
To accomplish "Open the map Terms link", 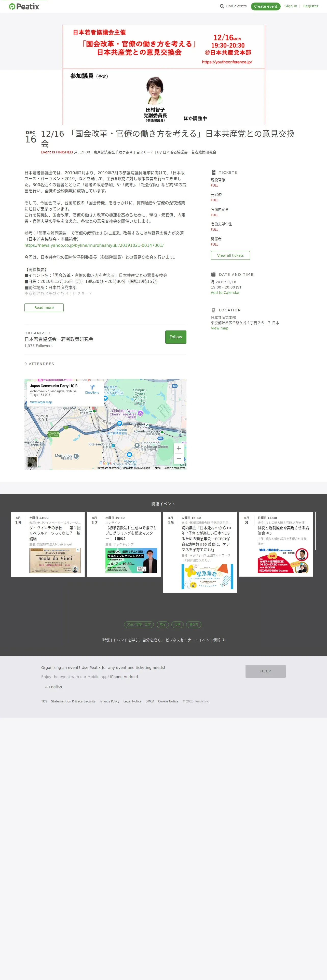I will [x=157, y=468].
